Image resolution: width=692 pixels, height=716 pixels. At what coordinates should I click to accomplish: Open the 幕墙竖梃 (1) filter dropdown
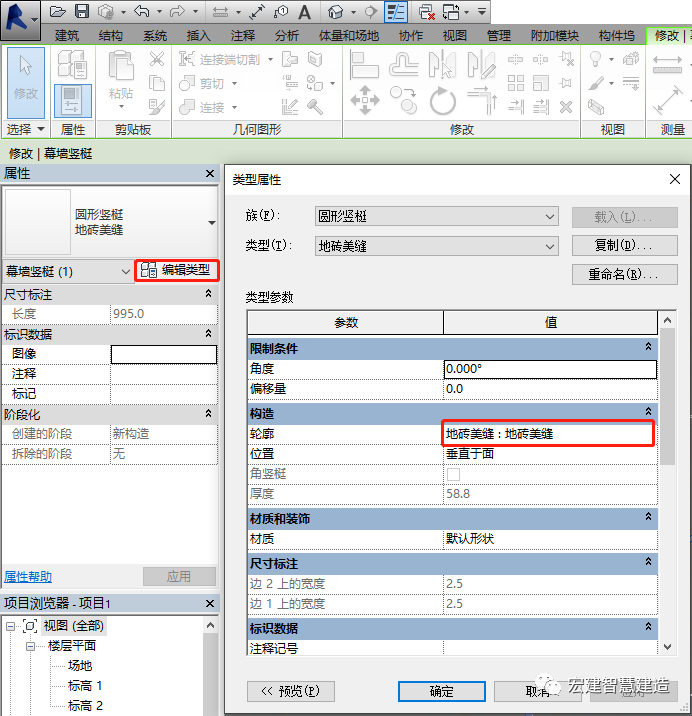68,272
